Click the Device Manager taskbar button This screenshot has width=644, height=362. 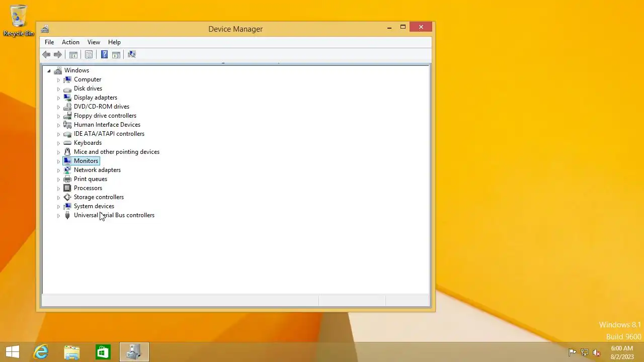(x=134, y=352)
